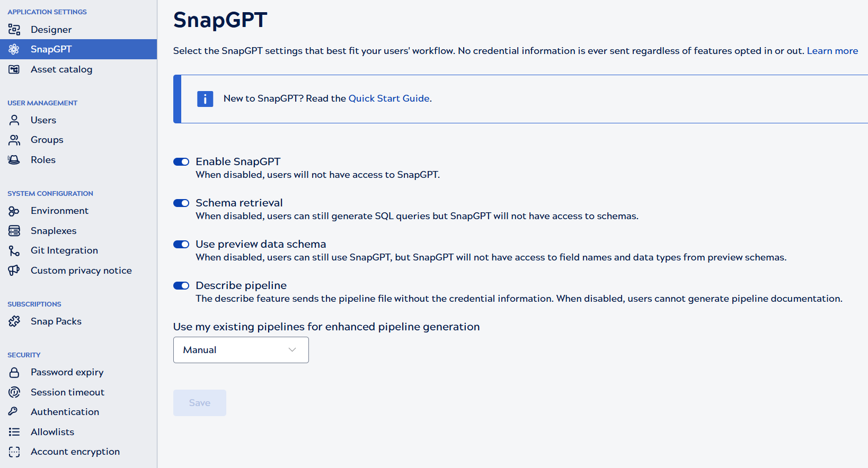Click the Snap Packs puzzle icon
The width and height of the screenshot is (868, 468).
14,321
